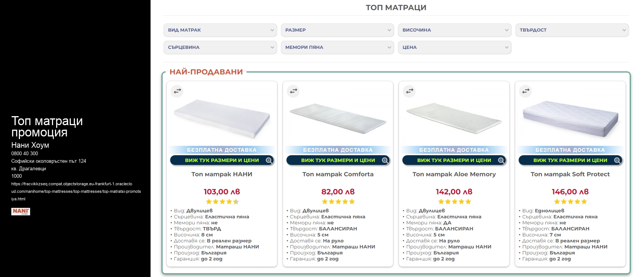The width and height of the screenshot is (644, 277).
Task: Expand the СЪРЦЕВИНА filter dropdown
Action: tap(220, 47)
